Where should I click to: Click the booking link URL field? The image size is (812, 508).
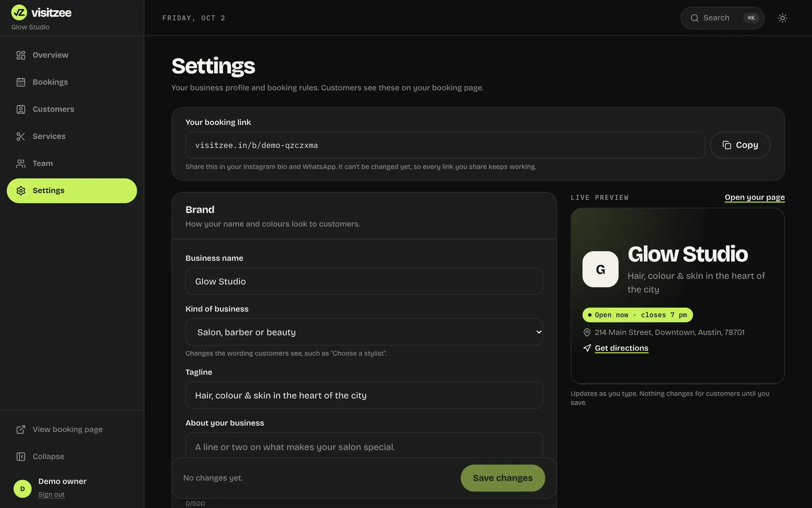(x=445, y=145)
